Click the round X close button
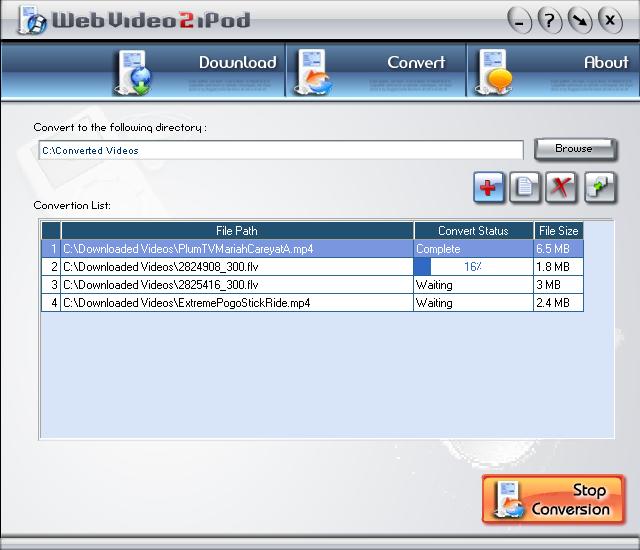 coord(610,20)
